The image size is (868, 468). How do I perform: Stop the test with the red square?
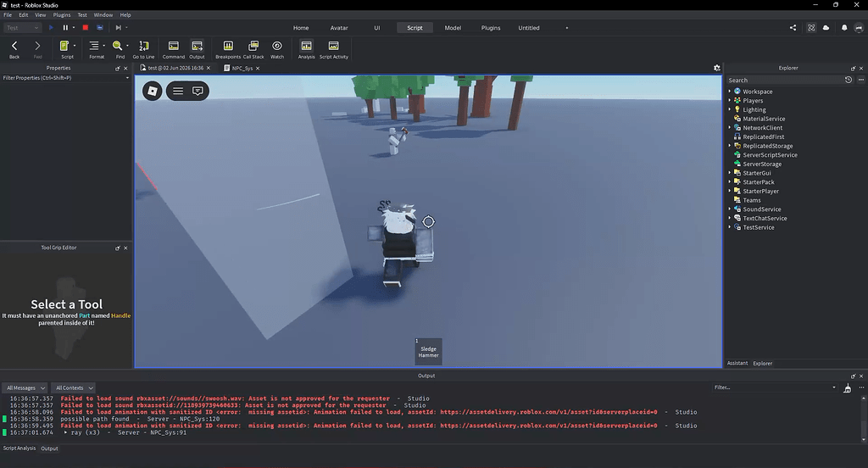point(86,28)
